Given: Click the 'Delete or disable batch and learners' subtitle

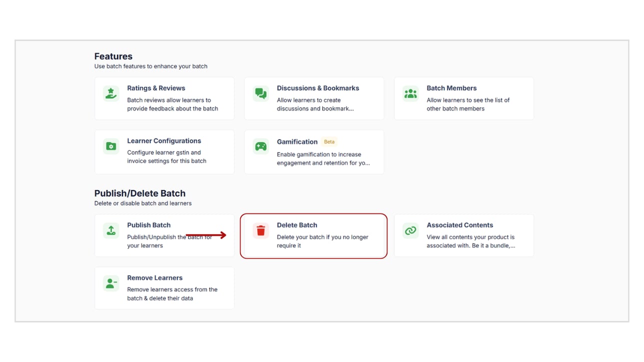Looking at the screenshot, I should pyautogui.click(x=143, y=203).
